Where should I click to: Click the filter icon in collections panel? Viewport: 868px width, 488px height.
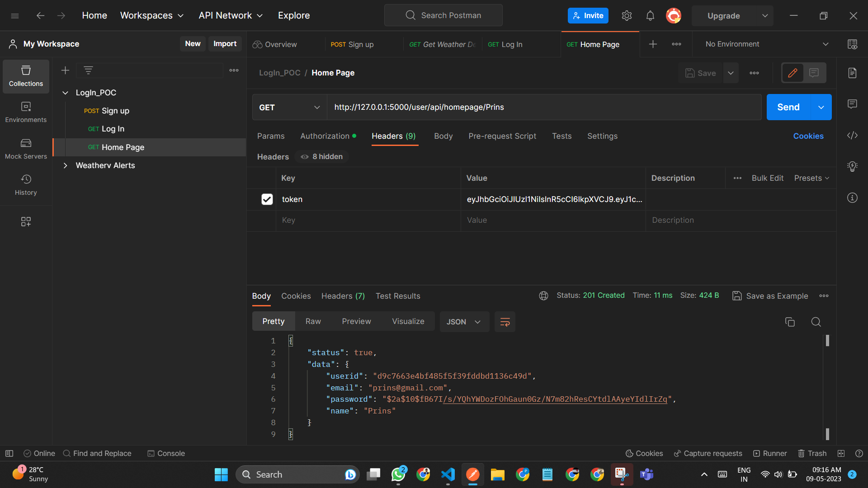pos(88,70)
